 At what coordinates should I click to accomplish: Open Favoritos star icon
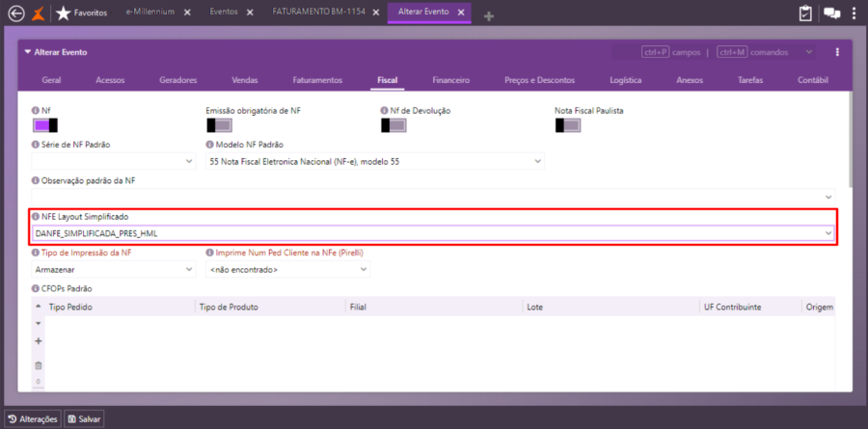click(x=64, y=13)
